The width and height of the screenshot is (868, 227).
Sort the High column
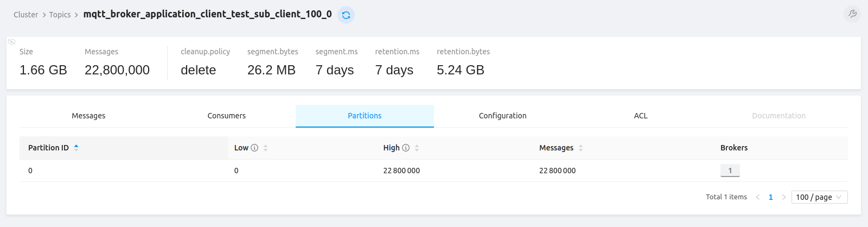pos(417,148)
